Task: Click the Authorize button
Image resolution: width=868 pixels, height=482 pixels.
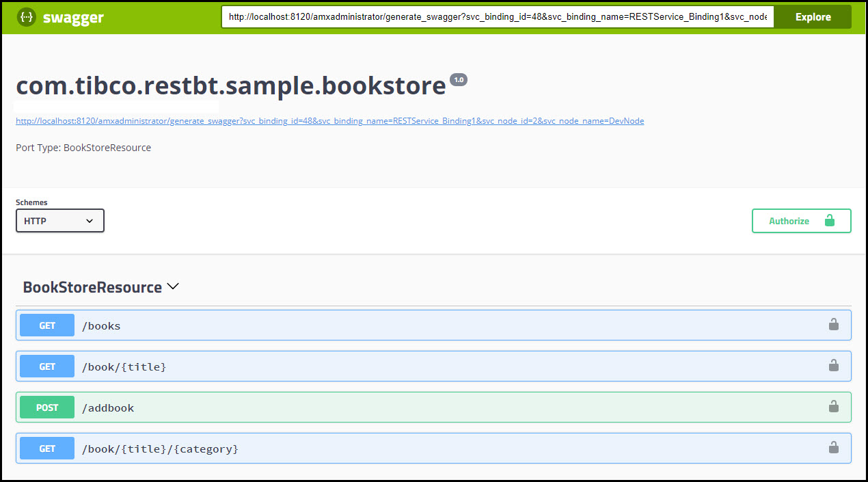Action: (801, 221)
